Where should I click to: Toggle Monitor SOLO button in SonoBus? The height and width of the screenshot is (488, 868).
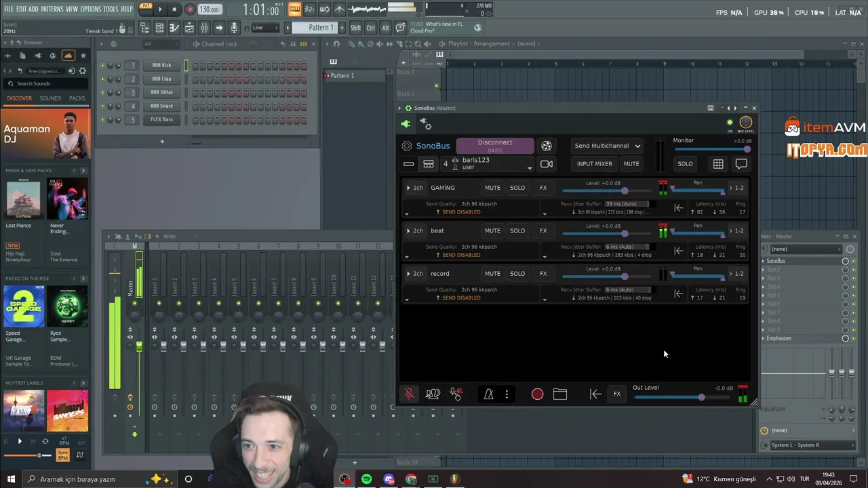click(685, 164)
